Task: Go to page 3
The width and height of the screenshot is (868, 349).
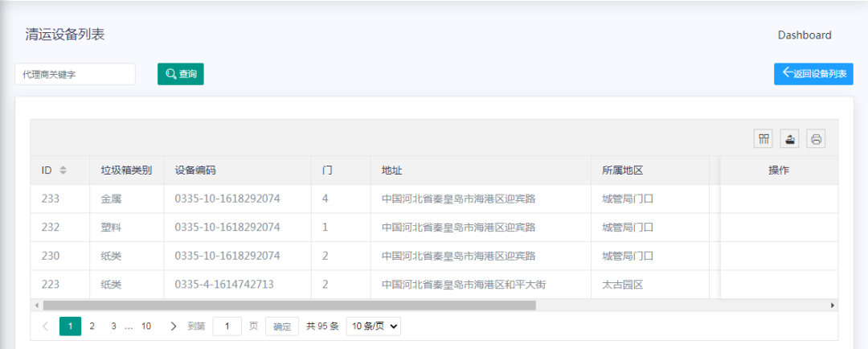Action: click(113, 326)
